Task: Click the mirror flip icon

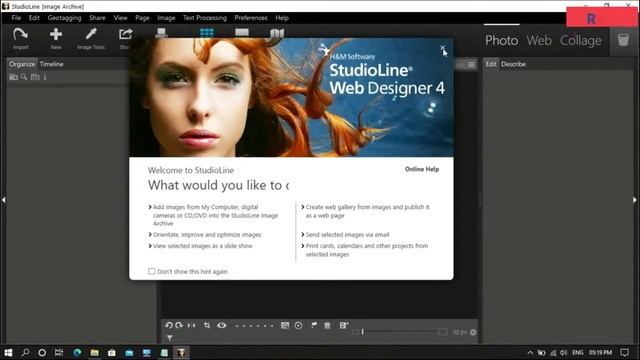Action: click(191, 325)
